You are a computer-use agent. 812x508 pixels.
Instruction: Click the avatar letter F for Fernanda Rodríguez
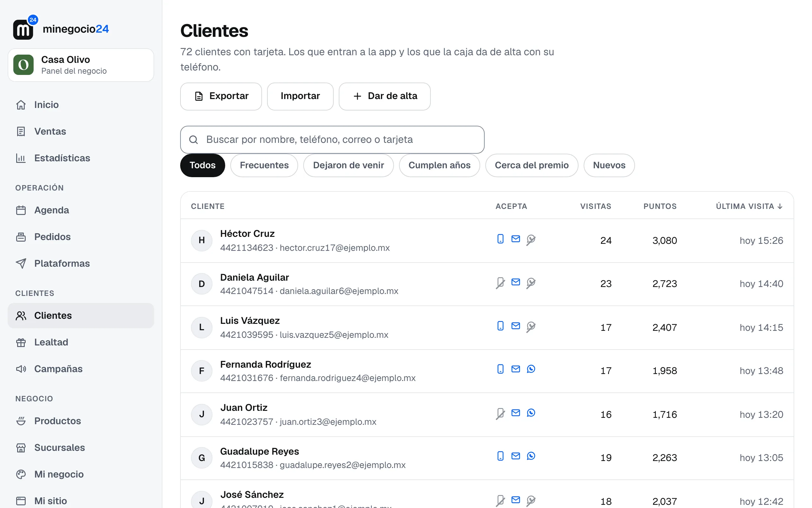pyautogui.click(x=202, y=371)
